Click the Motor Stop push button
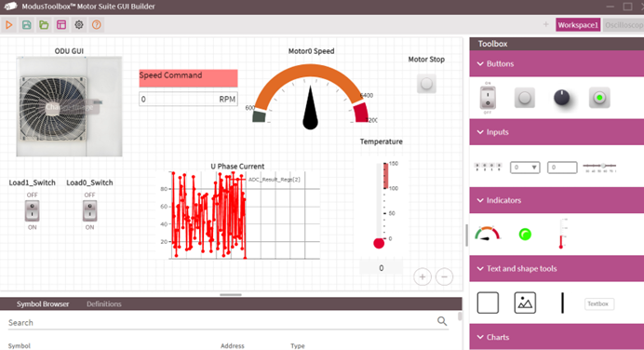The width and height of the screenshot is (644, 350). tap(426, 84)
